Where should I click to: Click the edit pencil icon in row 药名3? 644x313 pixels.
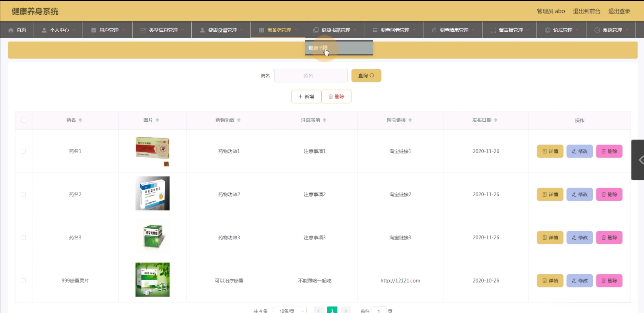point(574,238)
